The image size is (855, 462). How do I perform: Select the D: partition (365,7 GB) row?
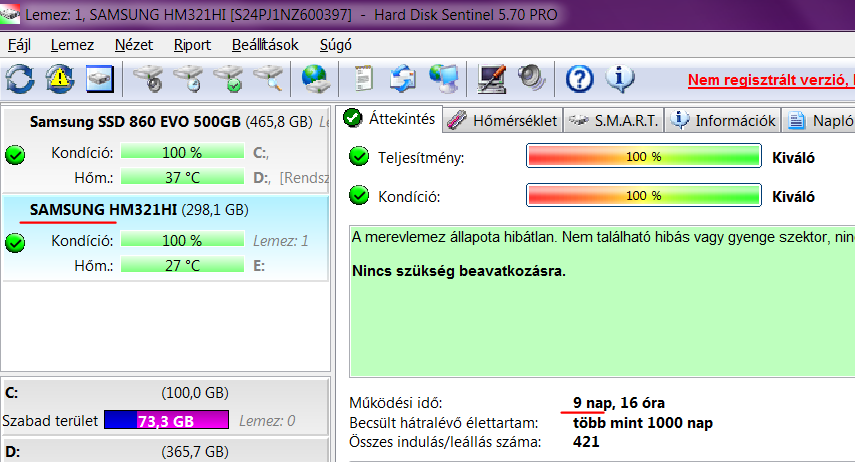tap(165, 451)
